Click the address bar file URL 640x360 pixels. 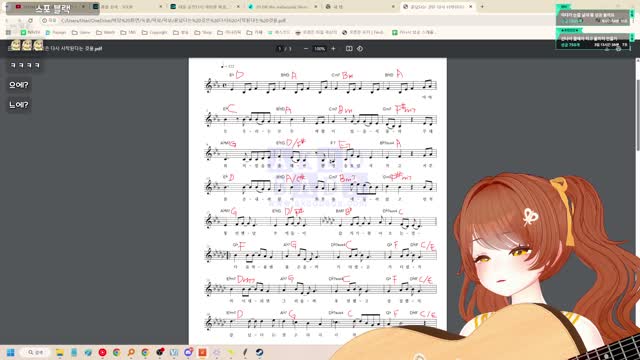click(173, 20)
